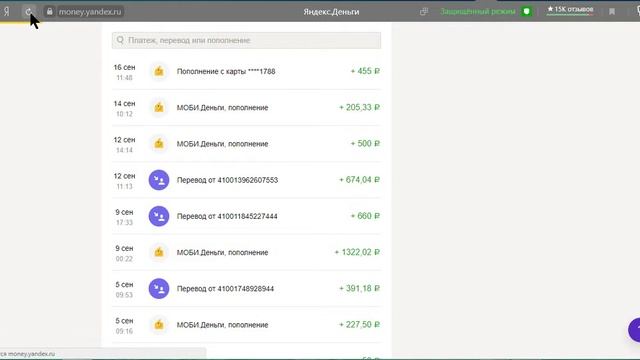
Task: Click the Яндекс.Деньги page title
Action: pos(331,12)
